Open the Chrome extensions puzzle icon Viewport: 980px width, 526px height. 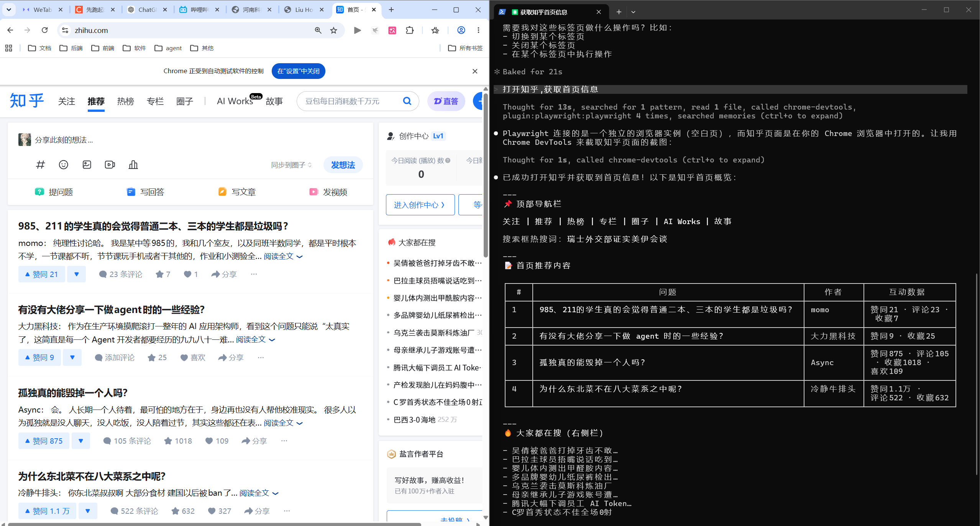point(410,30)
